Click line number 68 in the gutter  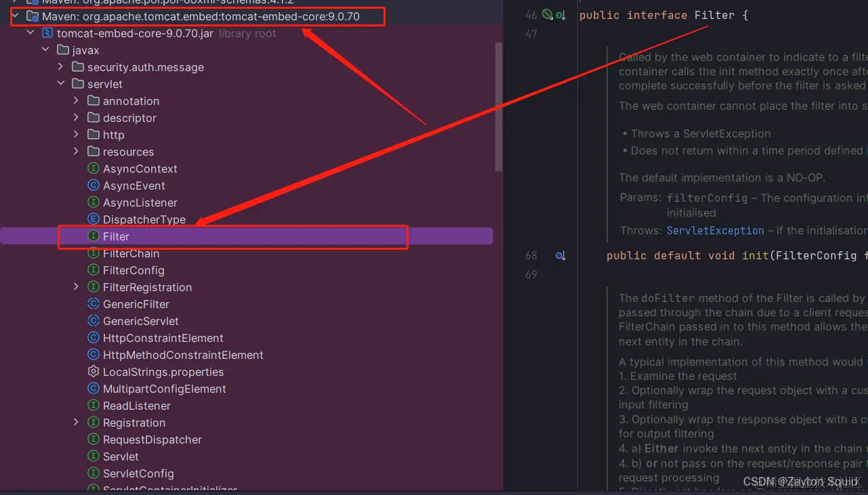(531, 255)
